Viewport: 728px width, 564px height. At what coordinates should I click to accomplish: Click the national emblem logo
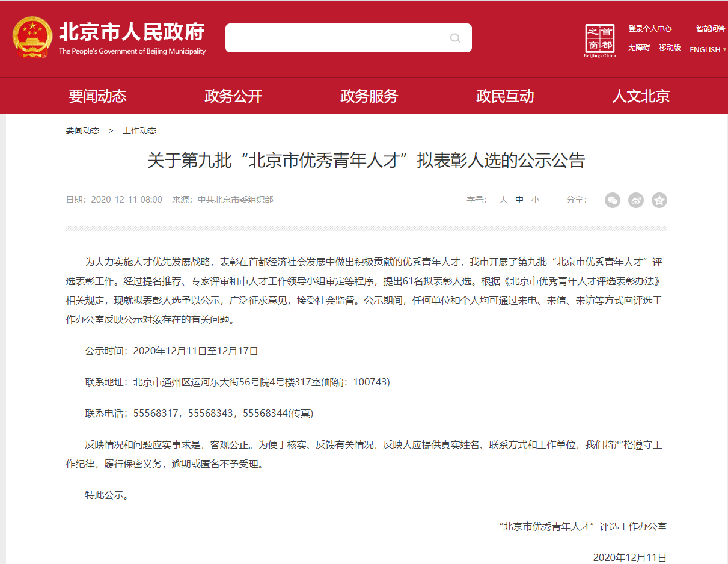(x=32, y=37)
